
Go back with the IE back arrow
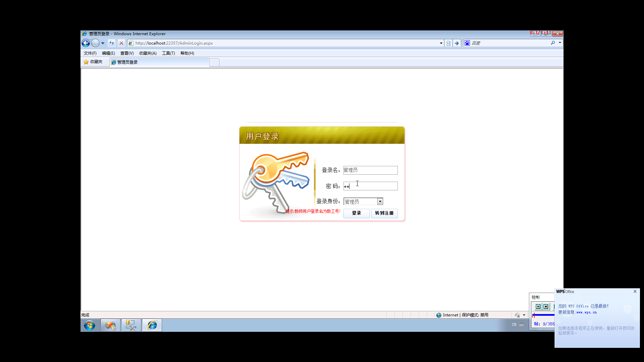(86, 43)
